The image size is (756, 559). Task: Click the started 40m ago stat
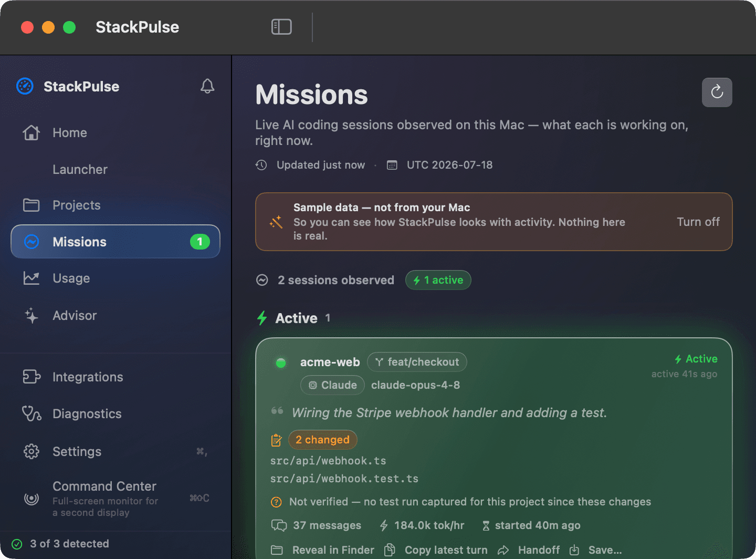pos(531,525)
